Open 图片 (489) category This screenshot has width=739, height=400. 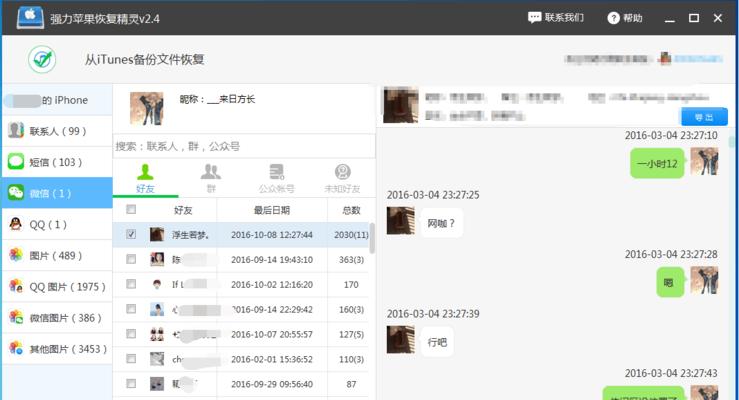pyautogui.click(x=57, y=255)
